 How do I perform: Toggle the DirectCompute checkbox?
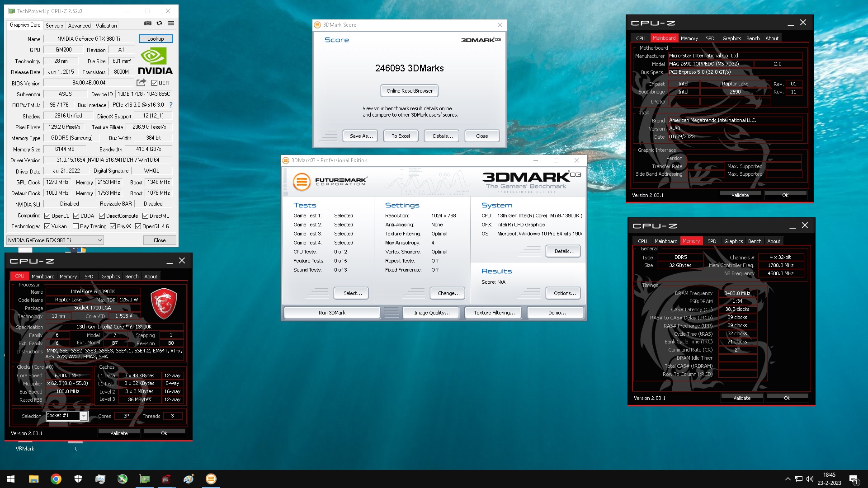(102, 216)
